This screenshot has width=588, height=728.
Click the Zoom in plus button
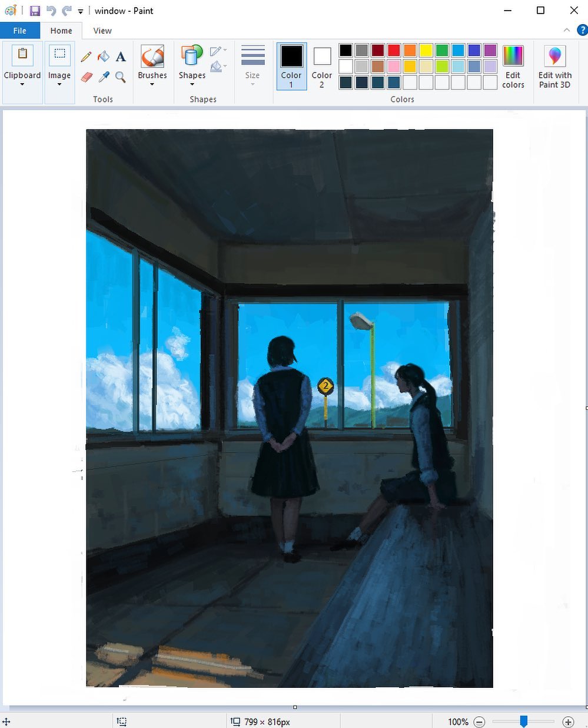[568, 722]
